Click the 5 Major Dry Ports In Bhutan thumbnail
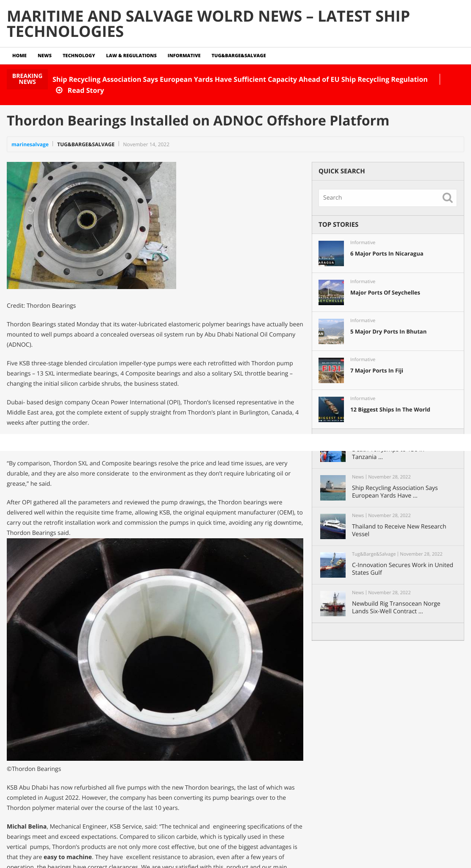This screenshot has height=868, width=471. click(x=331, y=331)
